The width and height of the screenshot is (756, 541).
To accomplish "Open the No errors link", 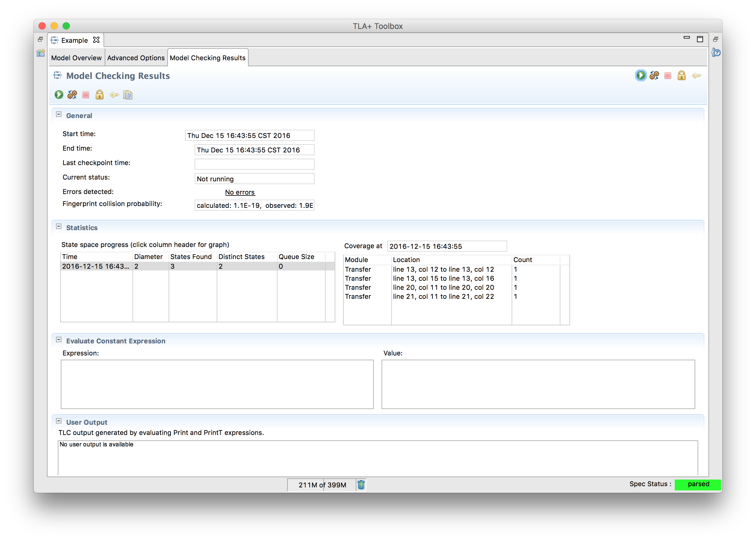I will 240,192.
